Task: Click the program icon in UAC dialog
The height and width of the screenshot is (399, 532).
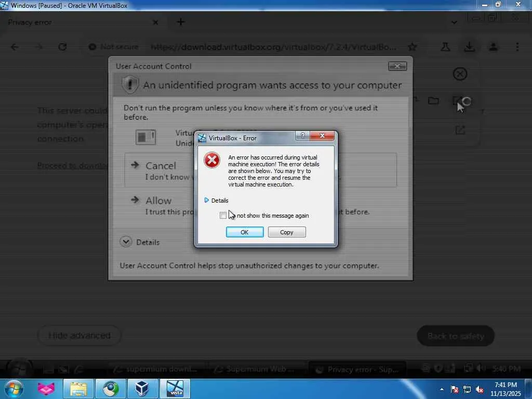Action: (x=145, y=137)
